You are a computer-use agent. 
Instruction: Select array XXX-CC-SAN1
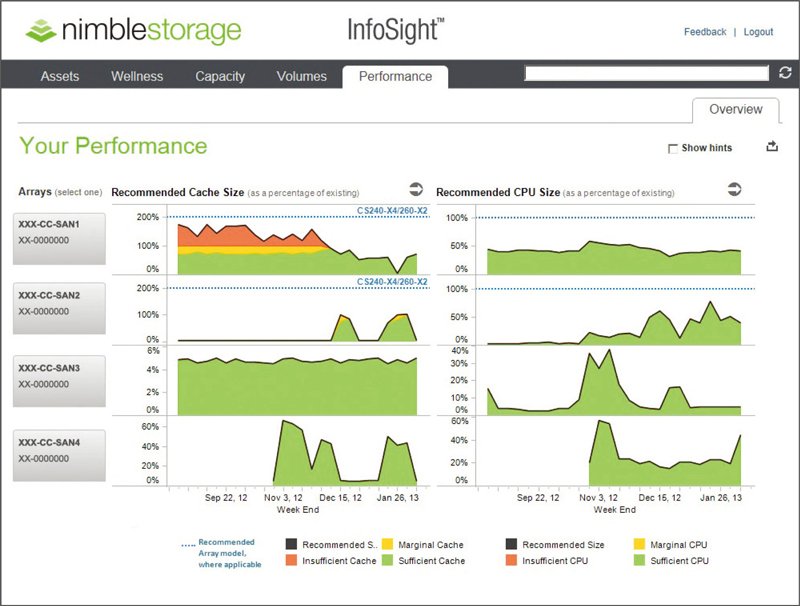pos(59,239)
